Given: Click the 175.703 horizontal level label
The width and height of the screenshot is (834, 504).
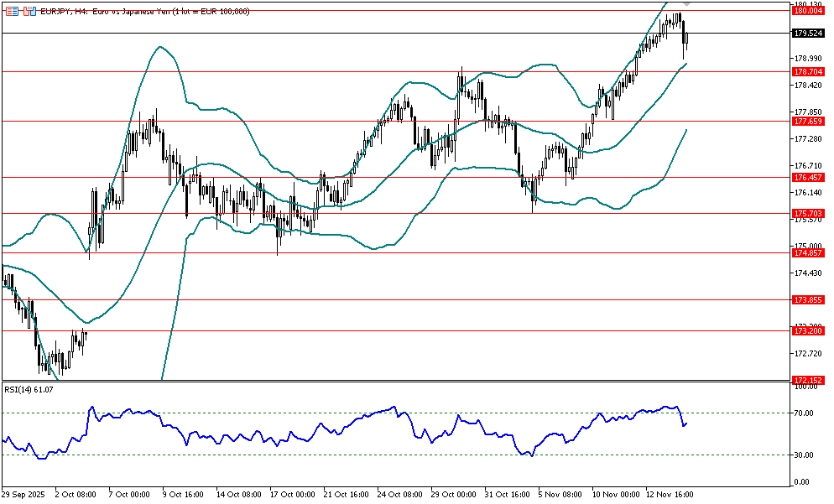Looking at the screenshot, I should click(x=806, y=214).
